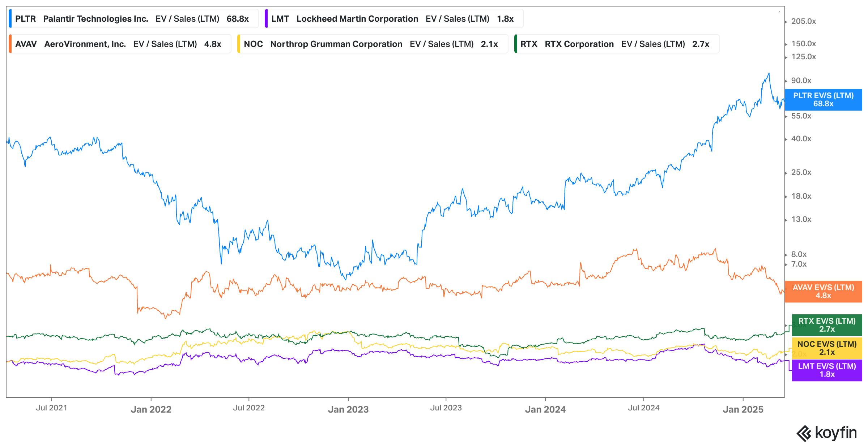
Task: Click the 25.0x y-axis tick label
Action: point(801,172)
